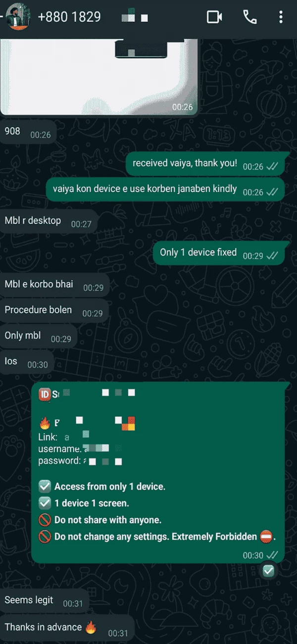Tap the prohibited sign before "Do not share"
This screenshot has width=297, height=644.
(x=45, y=520)
